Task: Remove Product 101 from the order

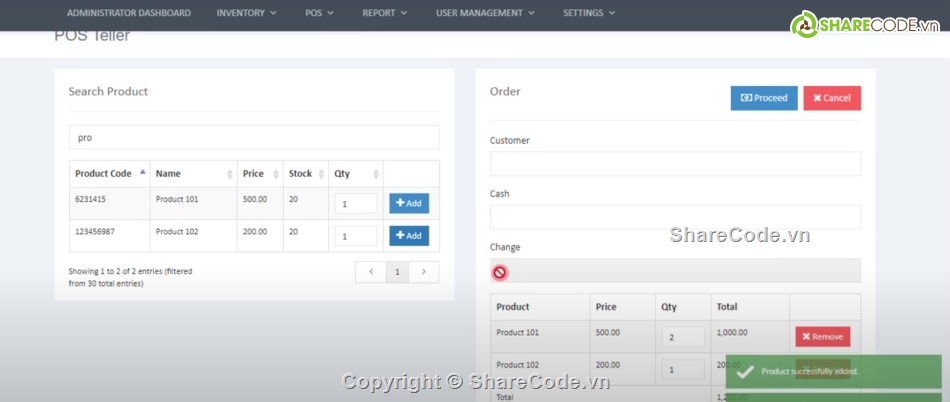Action: coord(823,337)
